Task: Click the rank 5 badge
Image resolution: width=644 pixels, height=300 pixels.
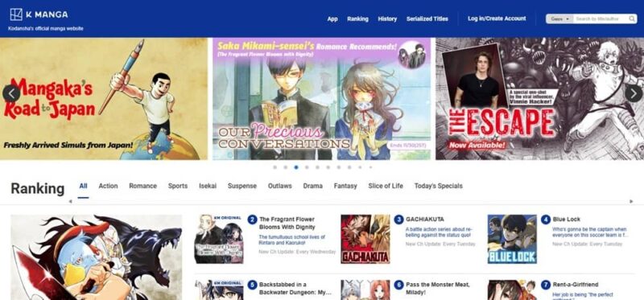Action: [x=252, y=285]
